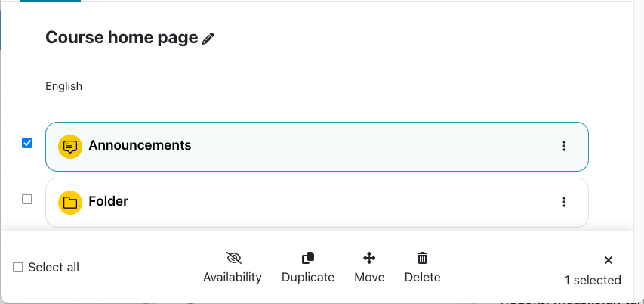The width and height of the screenshot is (644, 304).
Task: Click the Course home page heading
Action: click(x=122, y=38)
